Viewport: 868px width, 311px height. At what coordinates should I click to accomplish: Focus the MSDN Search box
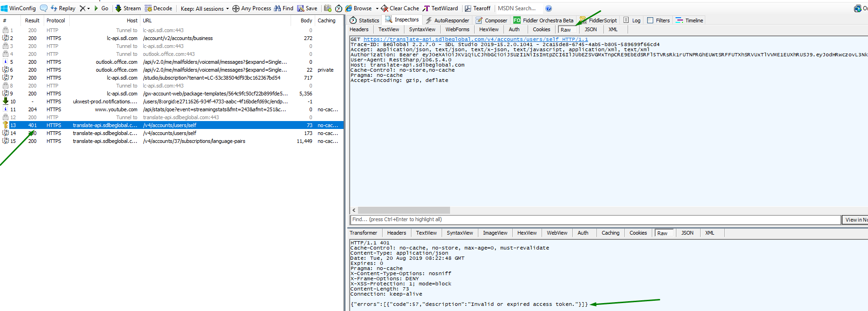(519, 8)
